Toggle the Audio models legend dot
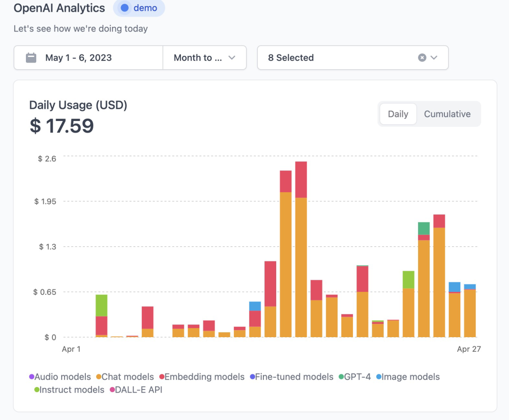 [32, 377]
